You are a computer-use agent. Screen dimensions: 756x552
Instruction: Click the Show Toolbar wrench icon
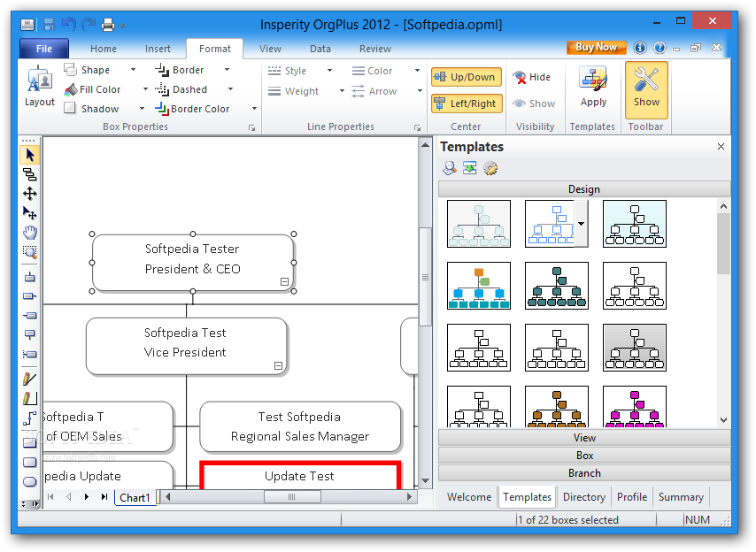point(646,90)
